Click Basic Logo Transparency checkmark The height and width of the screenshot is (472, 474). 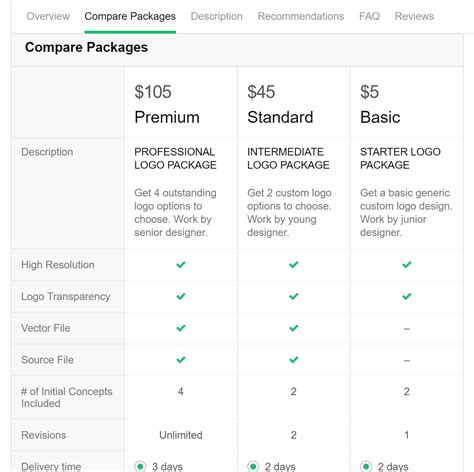(406, 296)
